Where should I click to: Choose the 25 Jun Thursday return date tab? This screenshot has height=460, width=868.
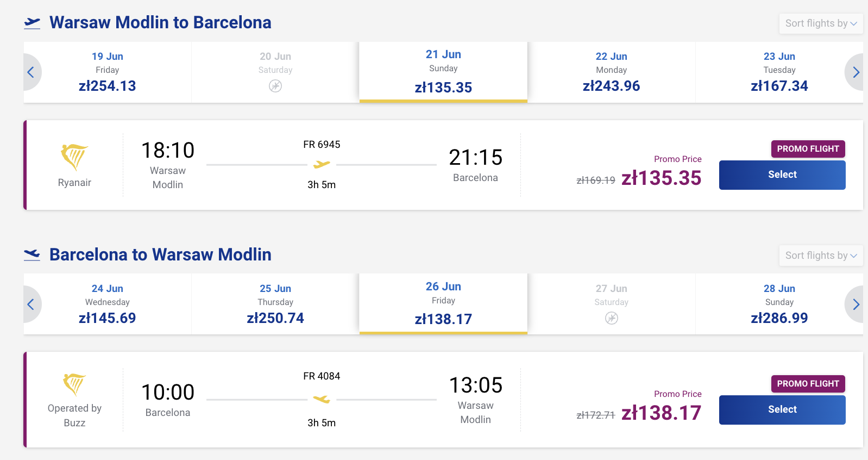click(275, 304)
